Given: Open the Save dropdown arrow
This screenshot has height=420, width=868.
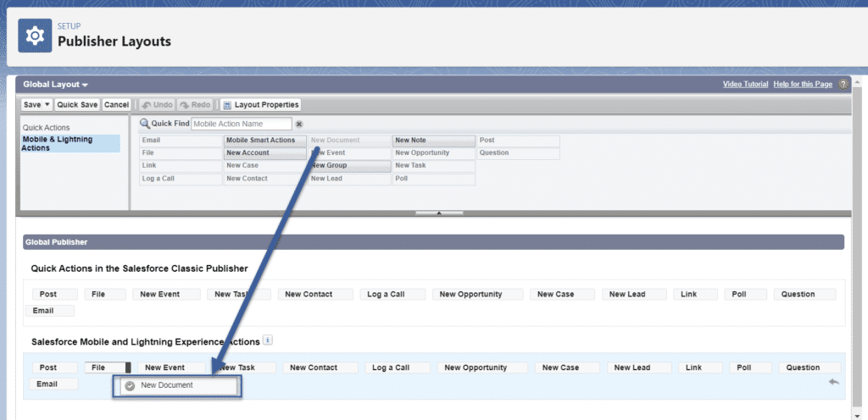Looking at the screenshot, I should (47, 105).
